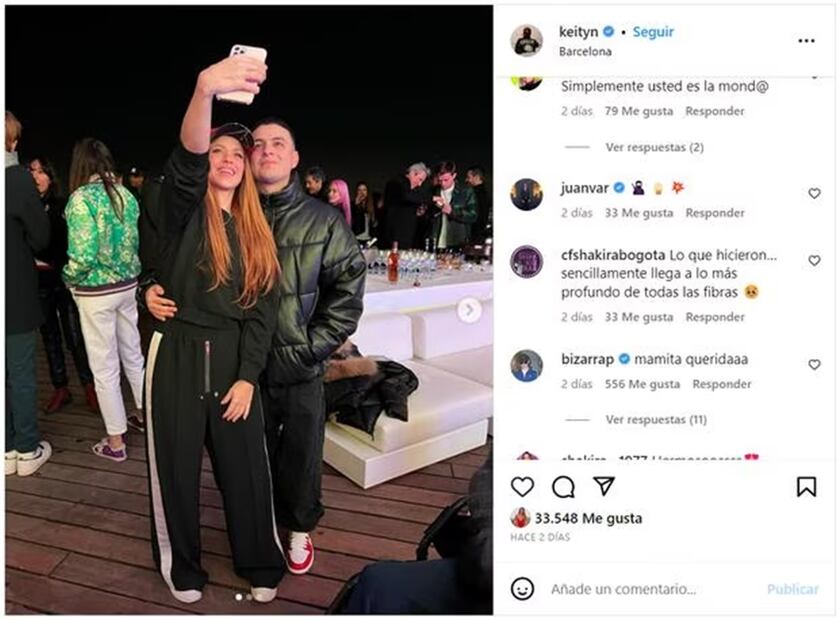The height and width of the screenshot is (620, 839).
Task: Open comment bubble icon under the post
Action: 563,486
